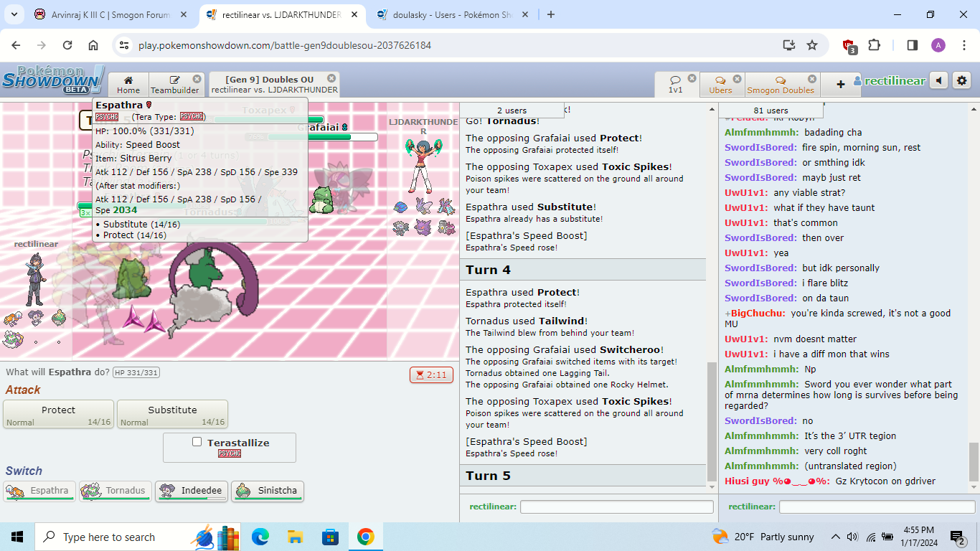Toggle the Chrome side panel
Viewport: 980px width, 551px height.
coord(913,45)
